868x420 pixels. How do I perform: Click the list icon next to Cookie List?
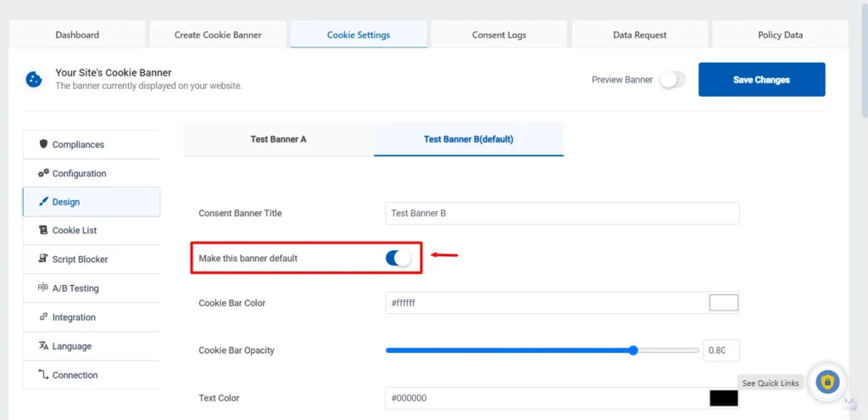(x=43, y=230)
